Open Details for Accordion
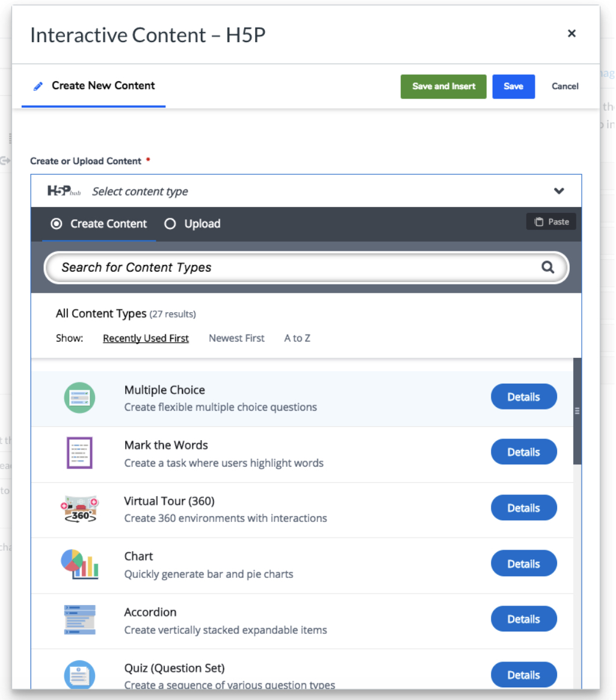Screen dimensions: 616x700 point(523,619)
